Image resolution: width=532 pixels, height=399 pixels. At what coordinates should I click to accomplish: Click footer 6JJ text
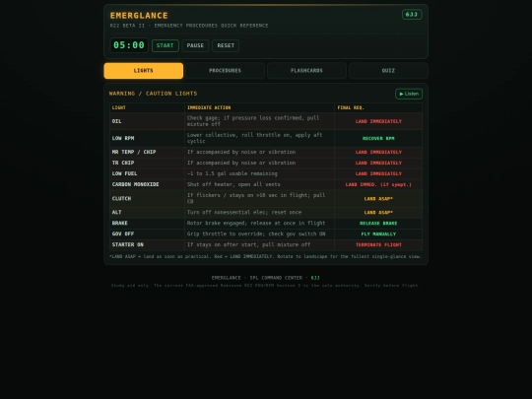(x=315, y=278)
